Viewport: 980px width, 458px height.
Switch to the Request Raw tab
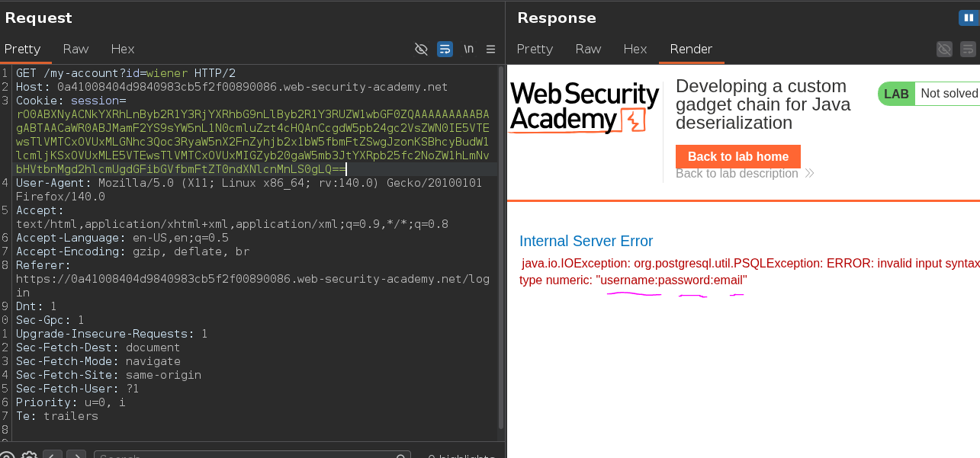[76, 49]
